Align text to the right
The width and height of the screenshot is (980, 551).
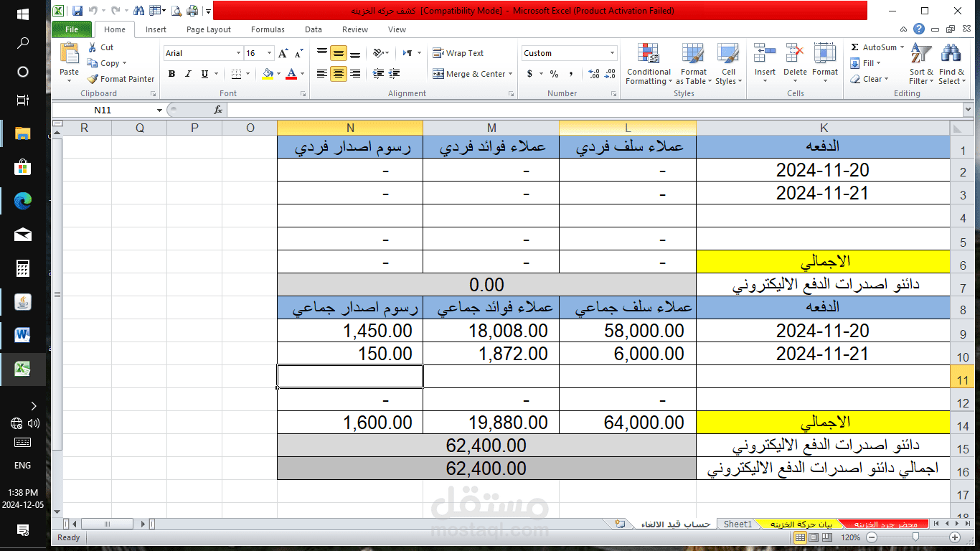(x=355, y=74)
